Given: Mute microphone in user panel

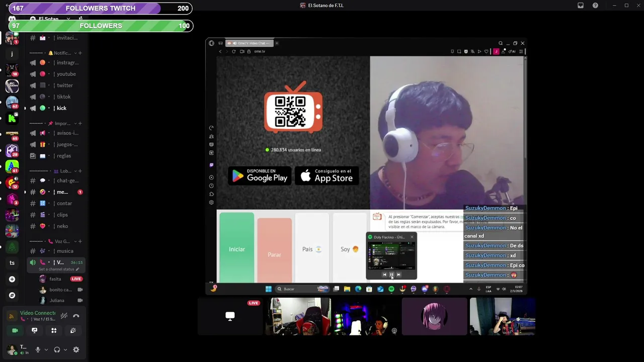Looking at the screenshot, I should tap(37, 349).
